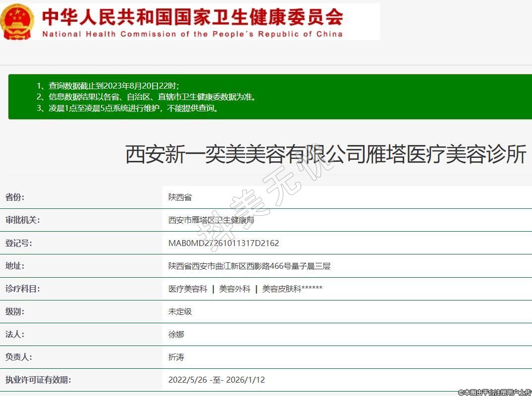Viewport: 532px width, 396px height.
Task: Click the 陕西省 province value
Action: tap(180, 197)
